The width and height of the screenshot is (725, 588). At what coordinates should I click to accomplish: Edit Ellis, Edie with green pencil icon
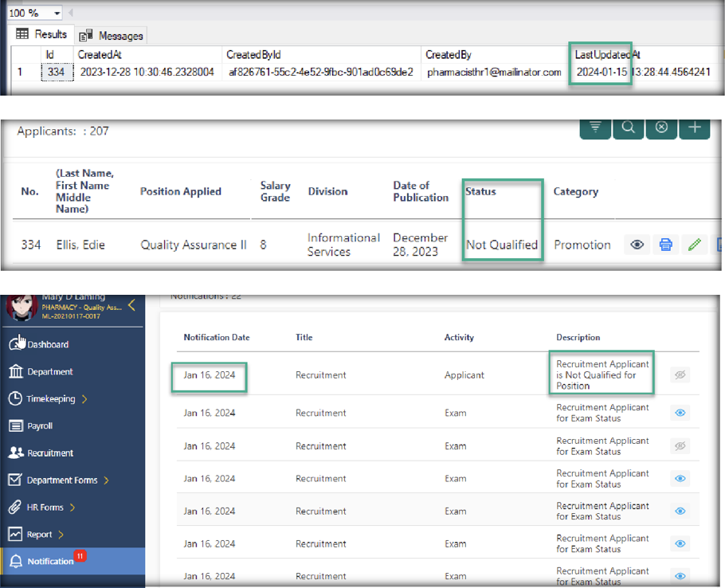695,245
